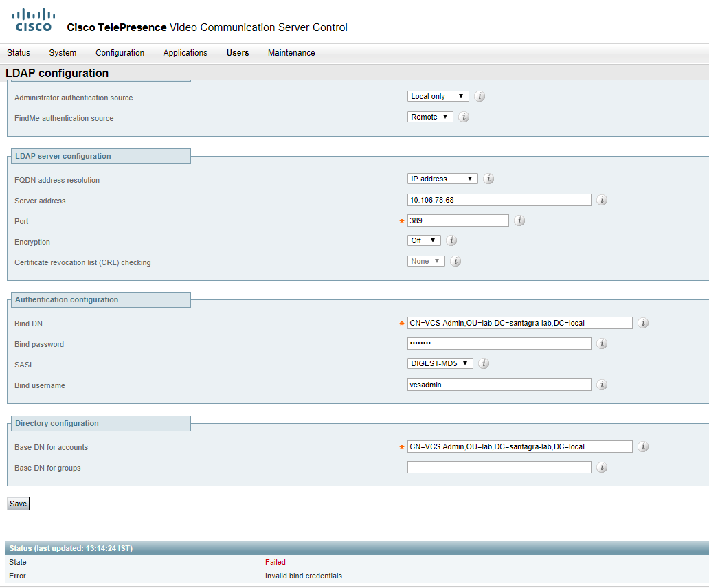Click the info icon beside Port

tap(519, 220)
